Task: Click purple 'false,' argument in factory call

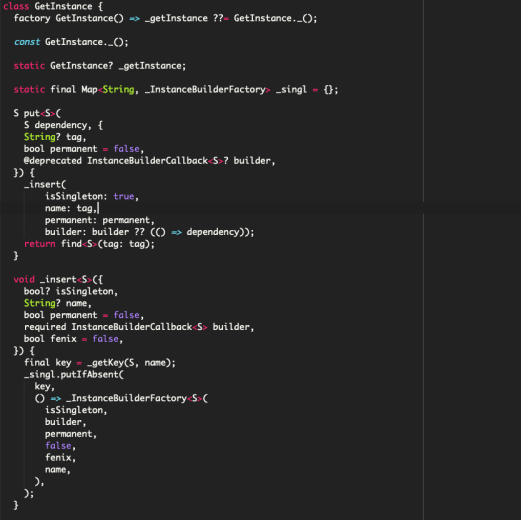Action: click(x=60, y=446)
